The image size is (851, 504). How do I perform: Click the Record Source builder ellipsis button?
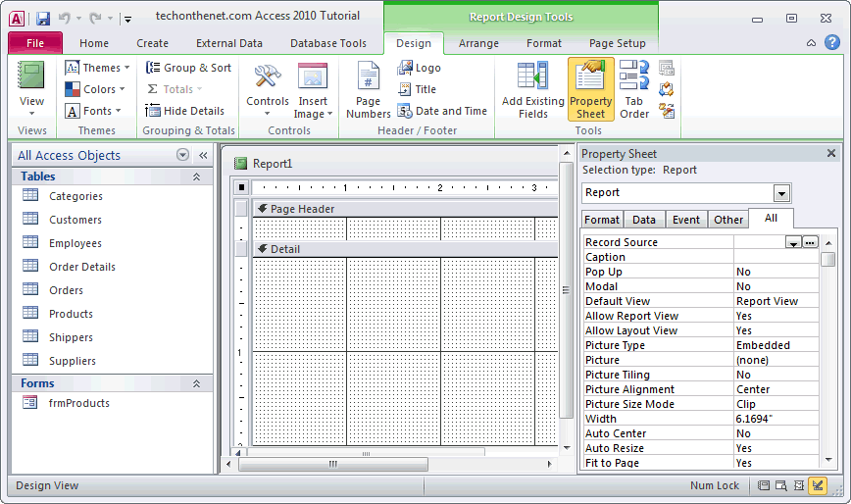810,242
